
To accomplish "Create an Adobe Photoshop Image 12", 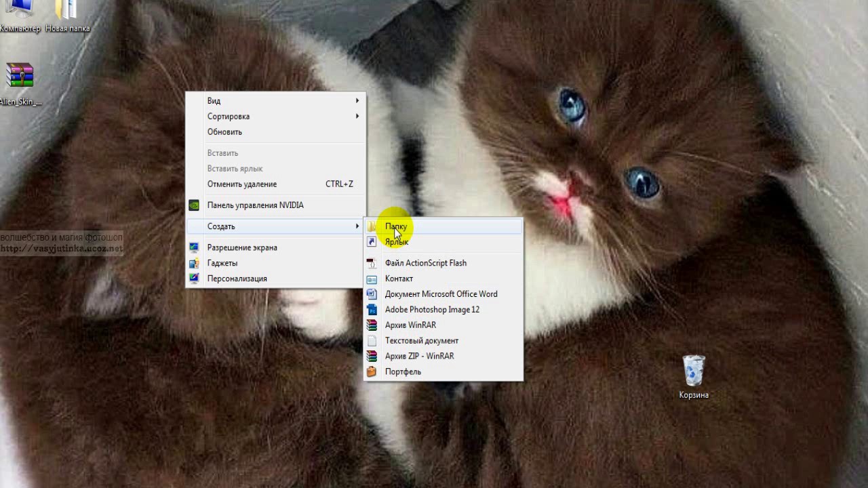I will (x=443, y=310).
